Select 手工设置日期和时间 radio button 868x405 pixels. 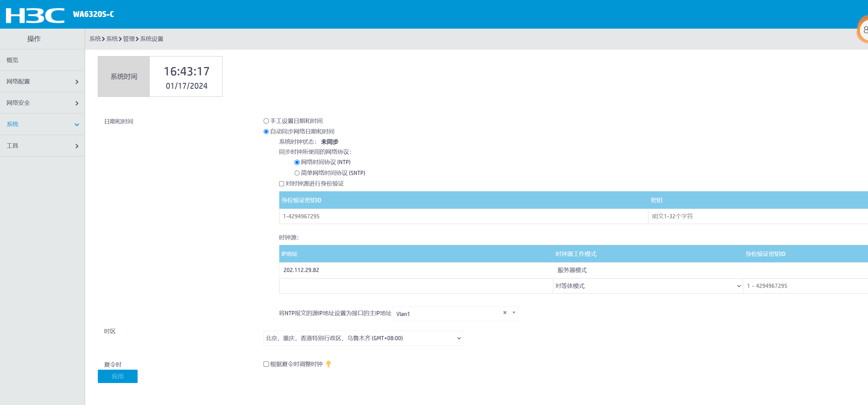tap(266, 121)
